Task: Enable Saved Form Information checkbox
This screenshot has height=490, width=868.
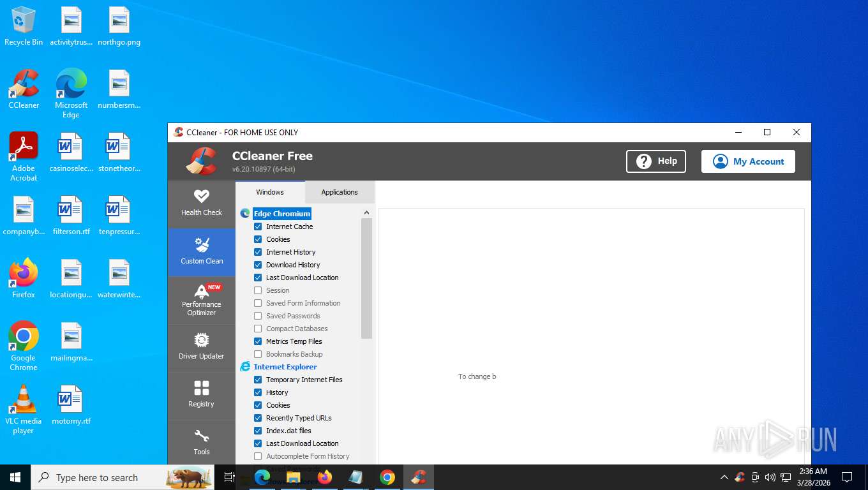Action: coord(258,303)
